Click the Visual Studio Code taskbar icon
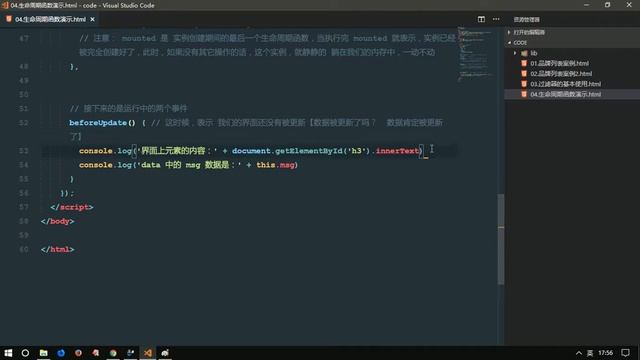The width and height of the screenshot is (640, 360). coord(148,353)
